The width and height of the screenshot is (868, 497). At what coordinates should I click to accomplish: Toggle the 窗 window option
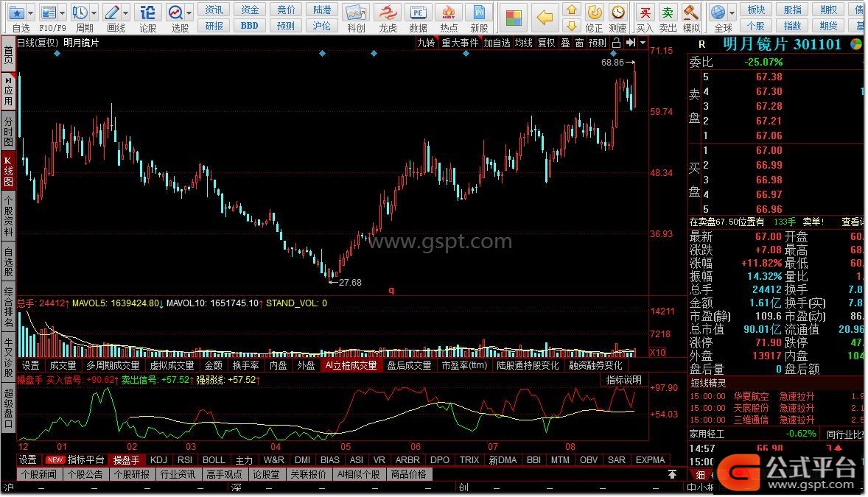tap(579, 43)
